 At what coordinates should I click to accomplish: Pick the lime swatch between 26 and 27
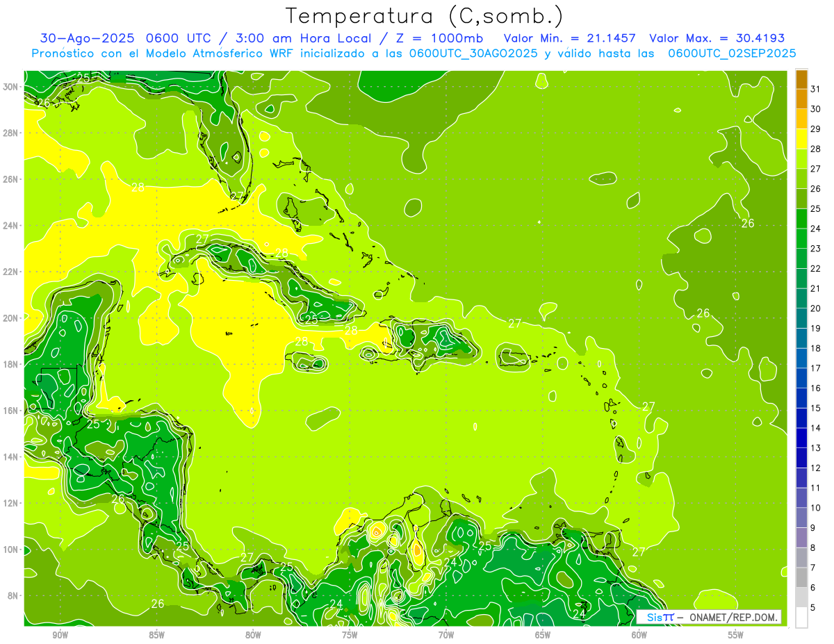click(801, 179)
